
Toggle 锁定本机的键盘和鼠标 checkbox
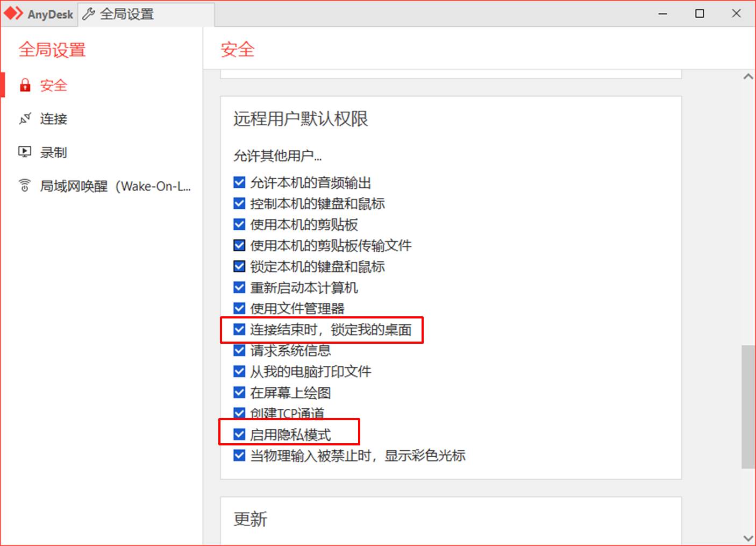pos(239,266)
